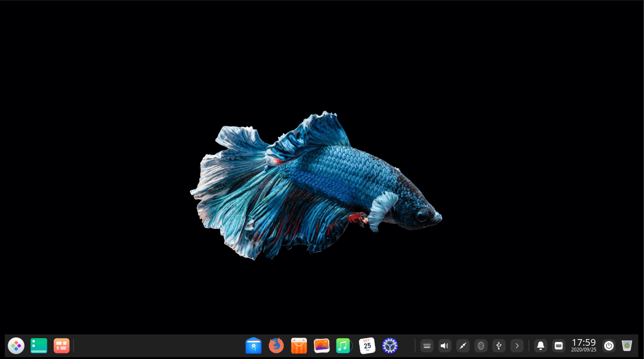The height and width of the screenshot is (359, 644).
Task: Open the orange layout app in the dock
Action: tap(61, 346)
